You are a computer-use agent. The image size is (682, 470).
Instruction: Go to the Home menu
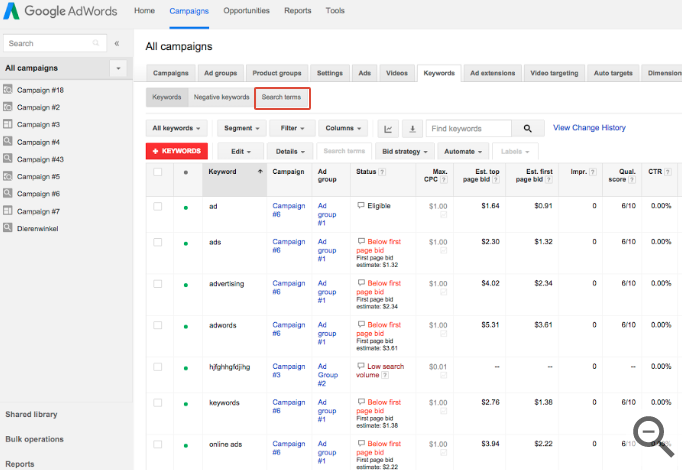[144, 10]
